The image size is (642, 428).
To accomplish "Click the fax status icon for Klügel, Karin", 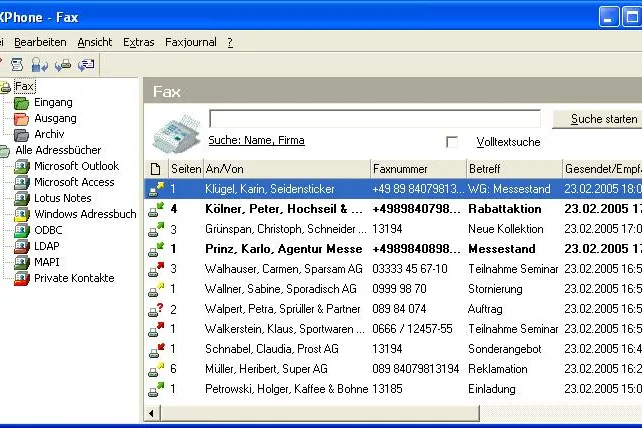I will click(156, 189).
